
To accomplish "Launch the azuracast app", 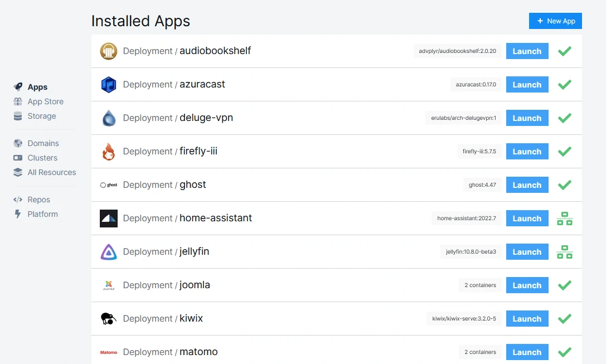I will 527,85.
